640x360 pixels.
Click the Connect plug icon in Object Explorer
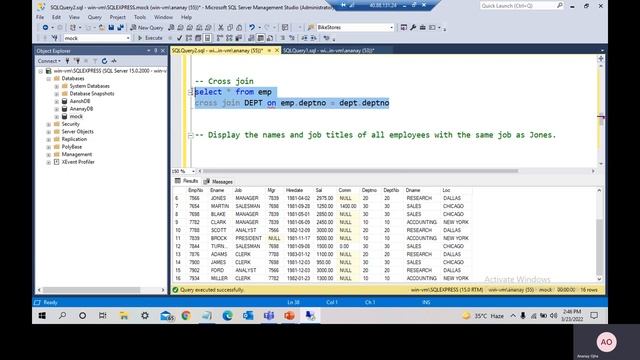67,61
